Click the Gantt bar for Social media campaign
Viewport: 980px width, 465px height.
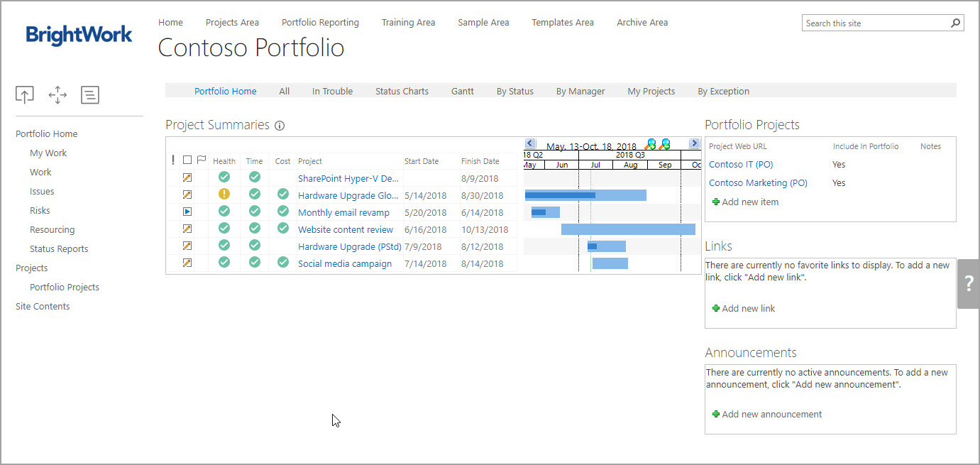(610, 263)
